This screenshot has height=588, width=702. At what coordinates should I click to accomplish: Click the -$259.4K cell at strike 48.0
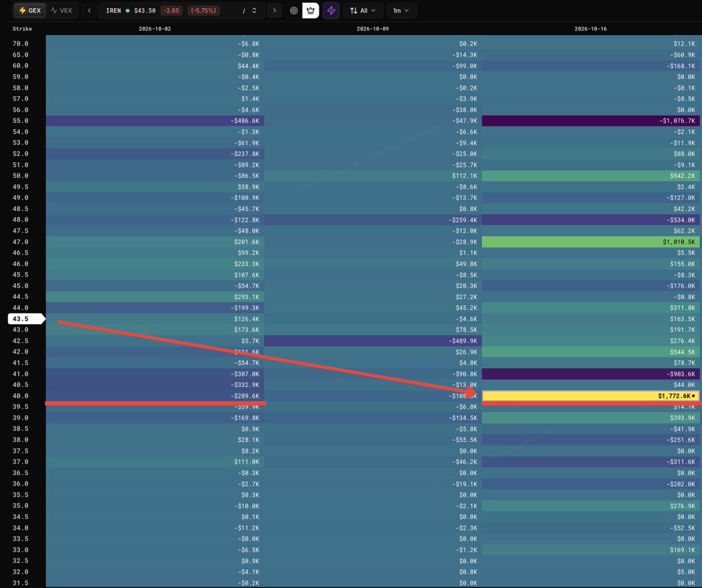tap(373, 220)
